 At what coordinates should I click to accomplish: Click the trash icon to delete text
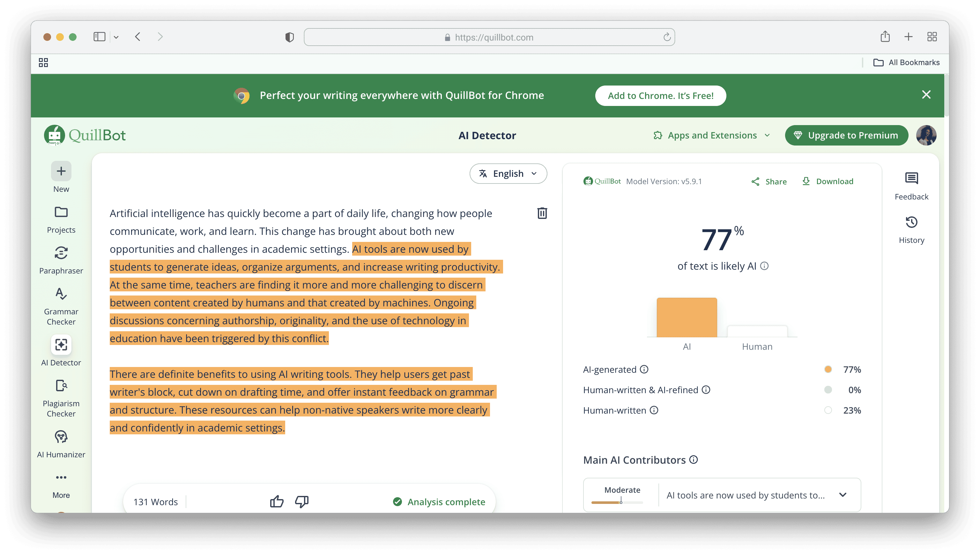542,213
